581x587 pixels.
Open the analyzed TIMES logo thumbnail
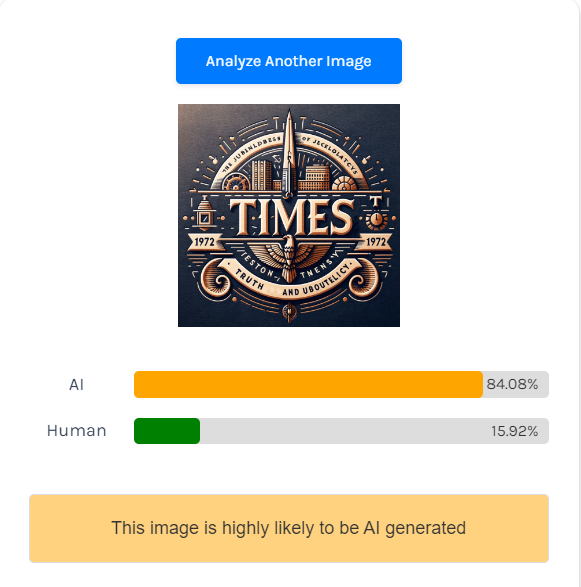point(289,215)
